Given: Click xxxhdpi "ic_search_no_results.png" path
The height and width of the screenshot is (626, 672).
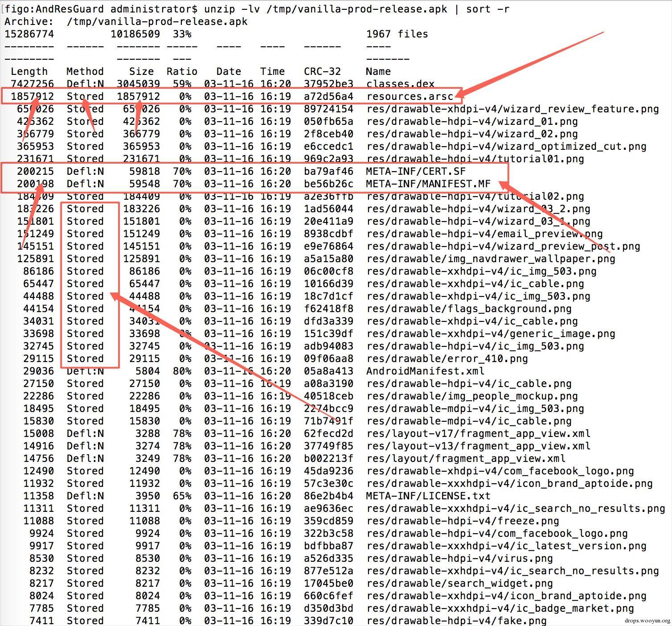Looking at the screenshot, I should [x=516, y=508].
